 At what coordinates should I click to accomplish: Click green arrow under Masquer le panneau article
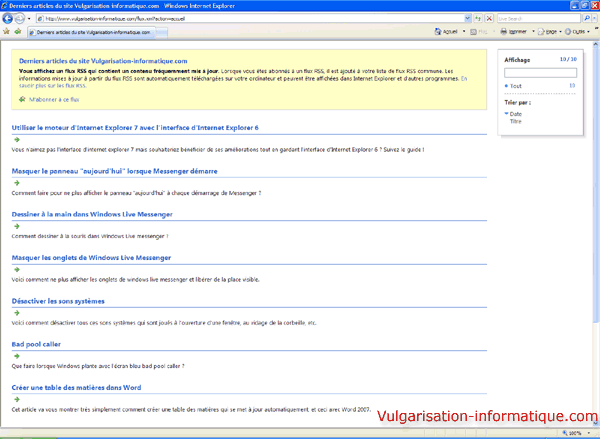[x=16, y=183]
